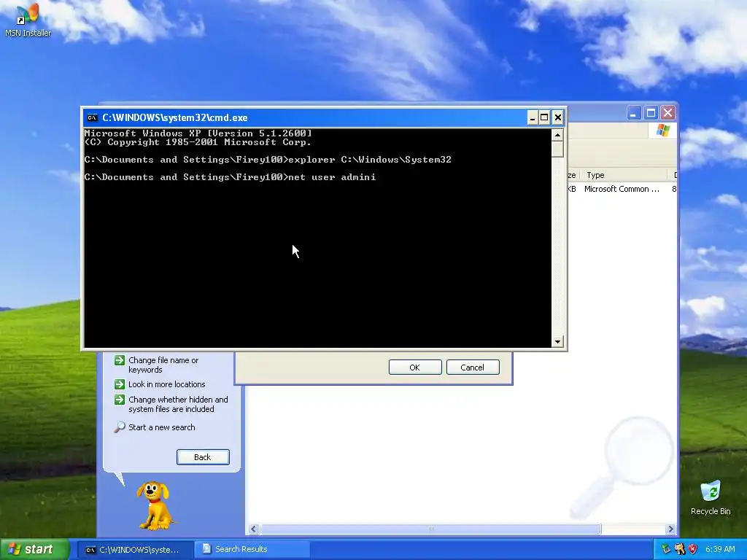Click the Search Results horizontal scrollbar thumb
The image size is (747, 560).
(430, 529)
